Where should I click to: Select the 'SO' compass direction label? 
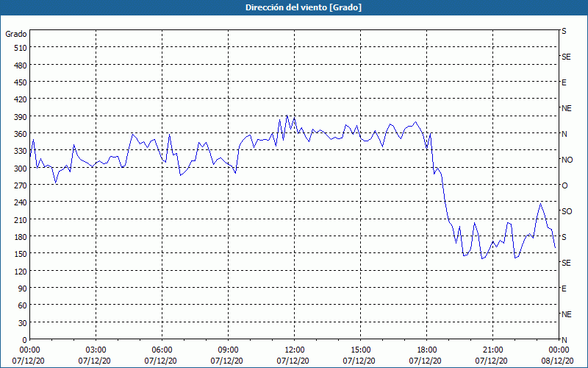point(567,211)
